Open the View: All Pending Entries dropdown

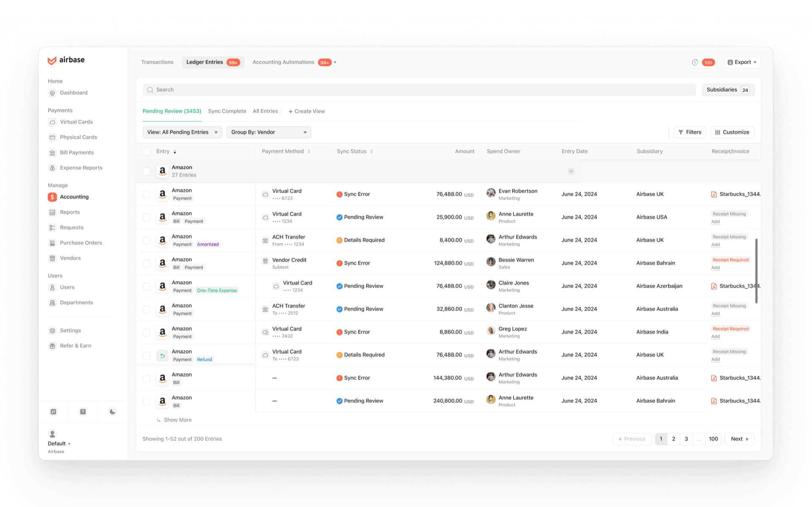point(182,132)
